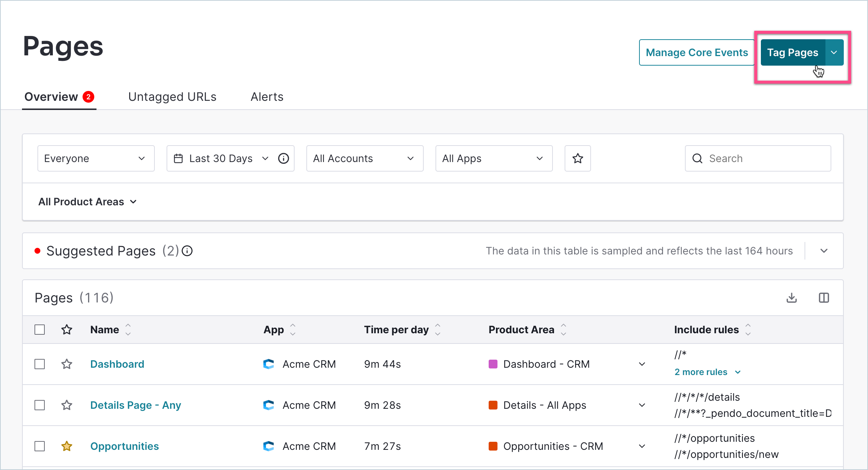
Task: Click the orange Opportunities - CRM swatch
Action: [493, 446]
